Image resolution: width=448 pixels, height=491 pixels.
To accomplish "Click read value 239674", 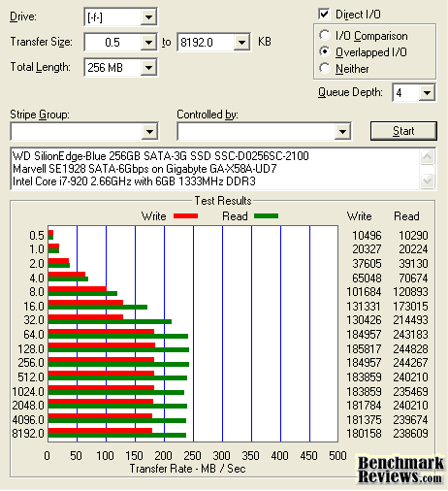I will tap(410, 420).
